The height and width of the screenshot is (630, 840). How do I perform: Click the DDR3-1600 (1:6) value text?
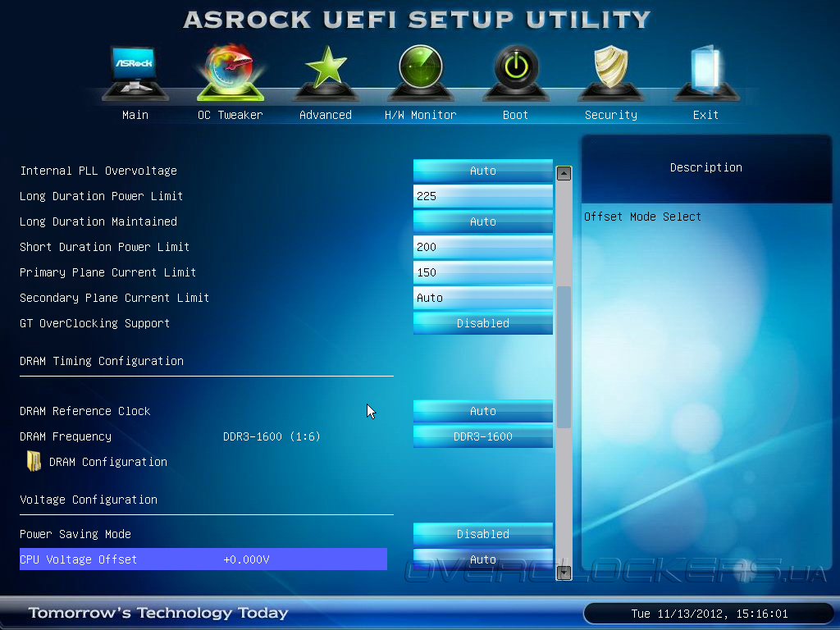(272, 436)
